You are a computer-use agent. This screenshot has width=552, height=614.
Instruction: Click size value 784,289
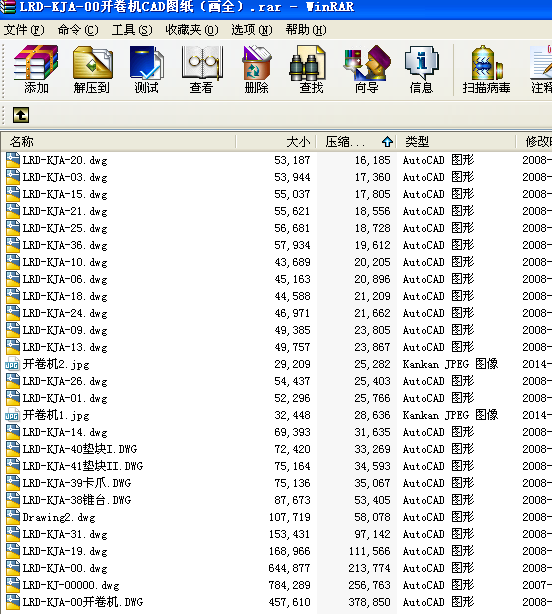pyautogui.click(x=289, y=585)
